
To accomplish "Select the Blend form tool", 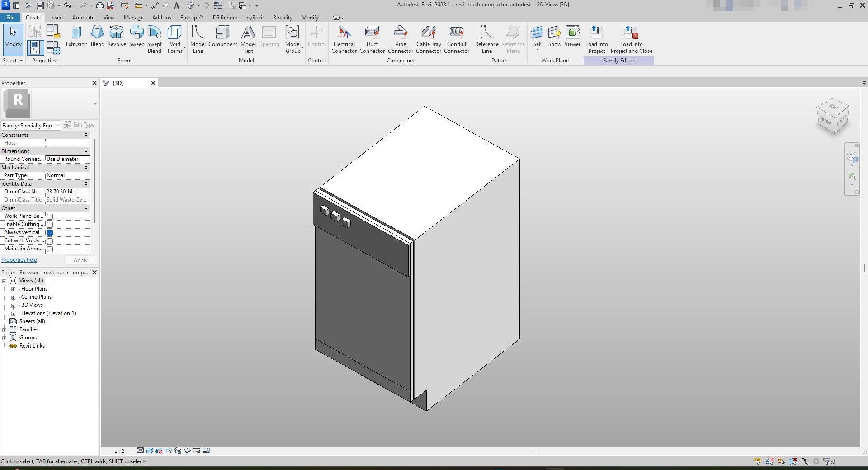I will [x=97, y=36].
